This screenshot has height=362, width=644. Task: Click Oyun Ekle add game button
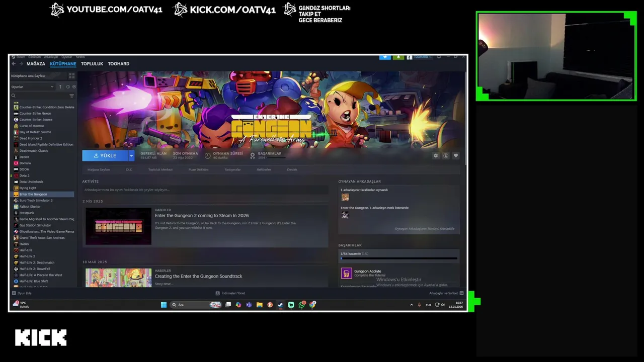(x=22, y=293)
